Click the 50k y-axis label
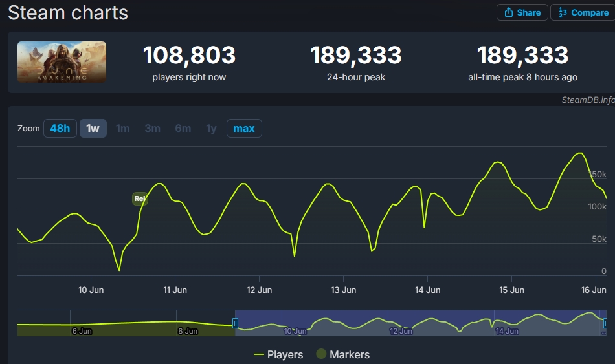The height and width of the screenshot is (364, 615). tap(599, 239)
